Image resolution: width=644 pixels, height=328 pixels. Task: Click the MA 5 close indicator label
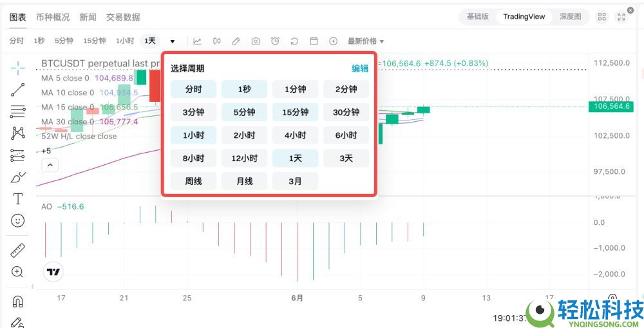[x=65, y=78]
